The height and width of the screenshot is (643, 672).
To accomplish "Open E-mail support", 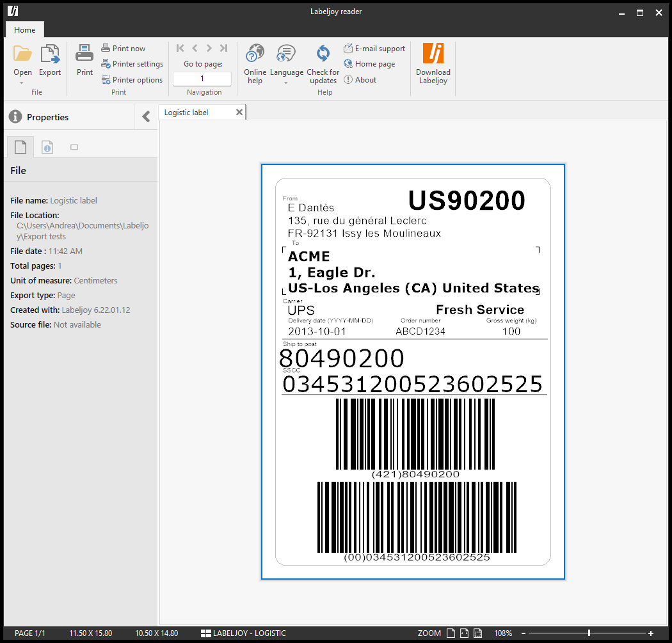I will pos(374,49).
